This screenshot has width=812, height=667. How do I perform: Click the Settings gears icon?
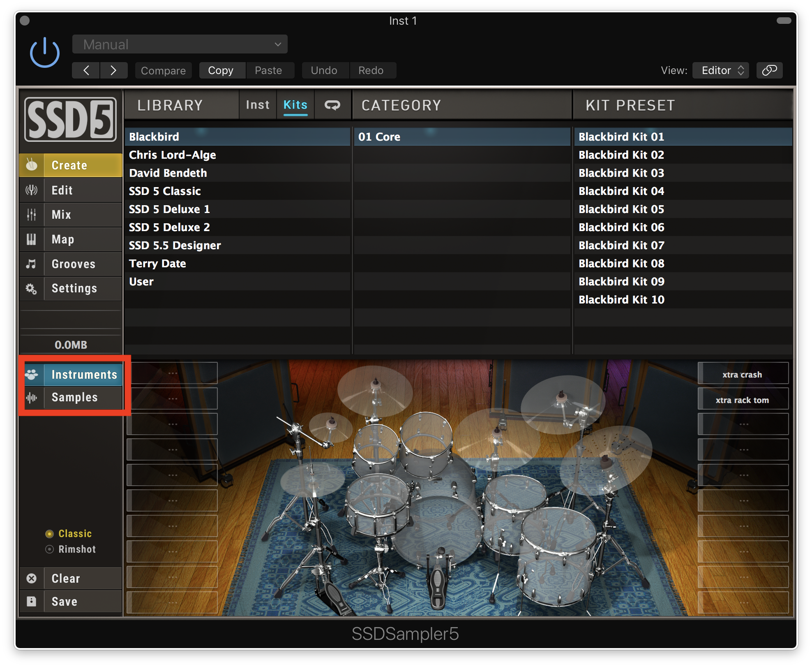[32, 289]
